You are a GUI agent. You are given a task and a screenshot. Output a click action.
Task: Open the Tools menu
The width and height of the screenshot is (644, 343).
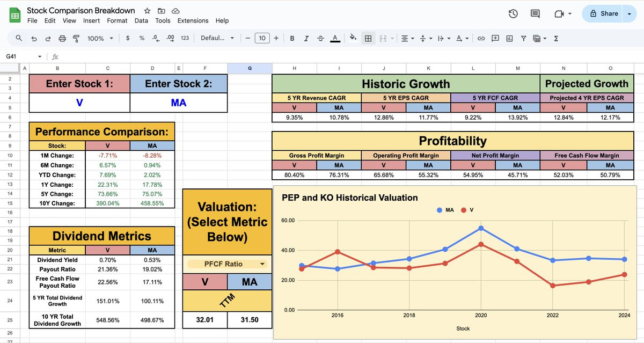pos(163,20)
